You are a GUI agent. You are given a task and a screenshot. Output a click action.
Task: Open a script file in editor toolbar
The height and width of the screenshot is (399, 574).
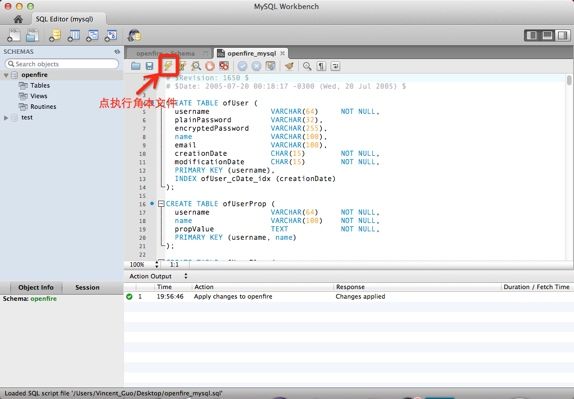tap(136, 66)
